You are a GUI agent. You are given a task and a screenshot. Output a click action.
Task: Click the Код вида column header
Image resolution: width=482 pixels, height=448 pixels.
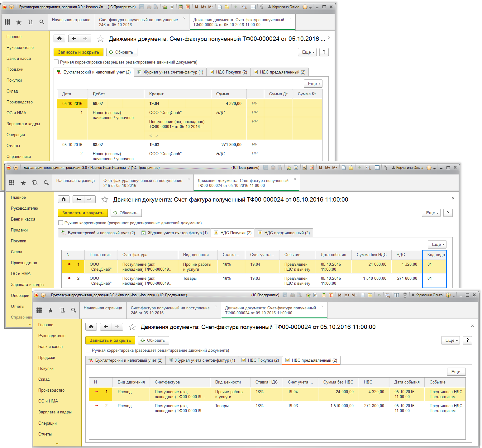point(436,255)
